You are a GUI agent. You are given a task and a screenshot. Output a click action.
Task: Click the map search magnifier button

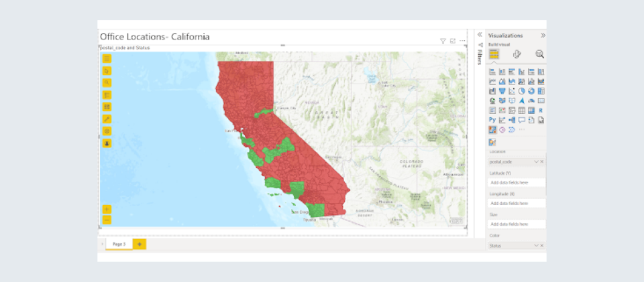coord(107,82)
